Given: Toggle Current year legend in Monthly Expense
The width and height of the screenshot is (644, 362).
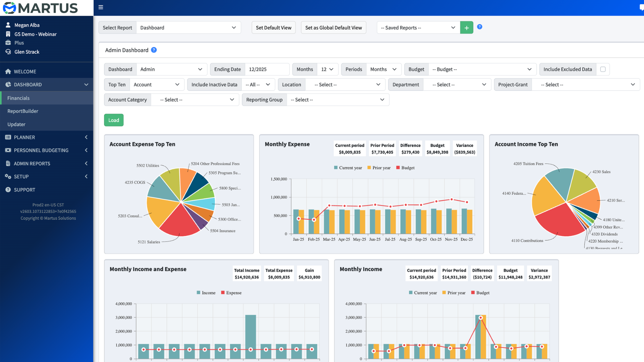Looking at the screenshot, I should [x=348, y=168].
